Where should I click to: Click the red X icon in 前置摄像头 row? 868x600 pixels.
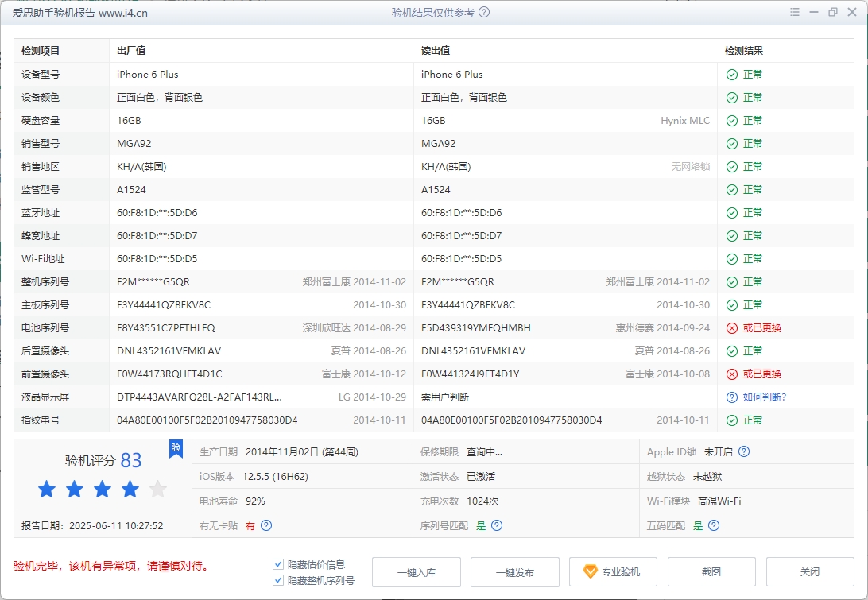pos(732,374)
